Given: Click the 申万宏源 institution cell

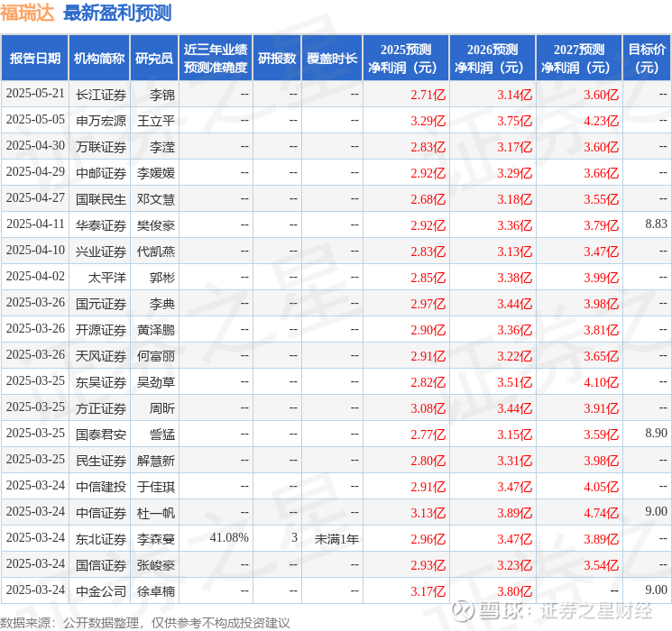Looking at the screenshot, I should pyautogui.click(x=101, y=121).
